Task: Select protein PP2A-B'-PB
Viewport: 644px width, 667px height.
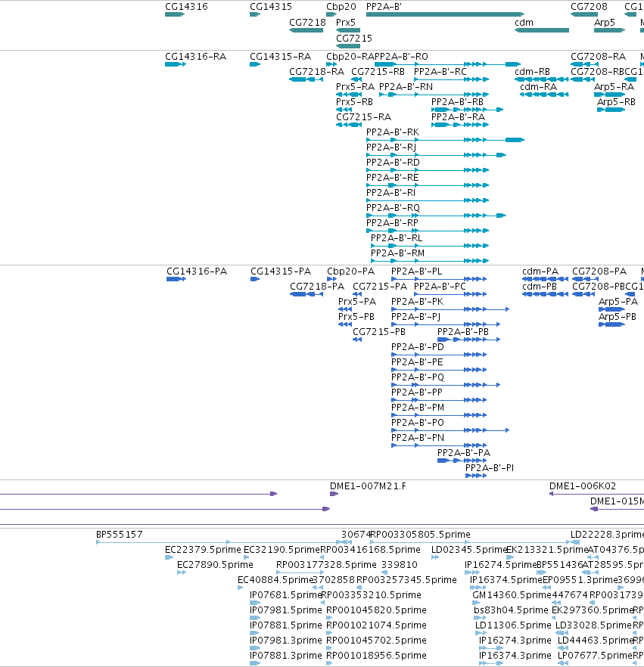Action: (x=463, y=332)
